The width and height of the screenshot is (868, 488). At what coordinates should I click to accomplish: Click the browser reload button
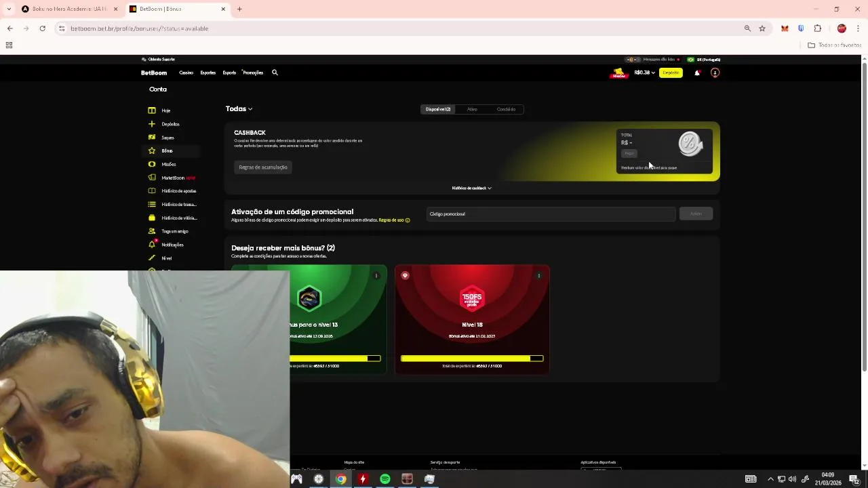click(42, 28)
